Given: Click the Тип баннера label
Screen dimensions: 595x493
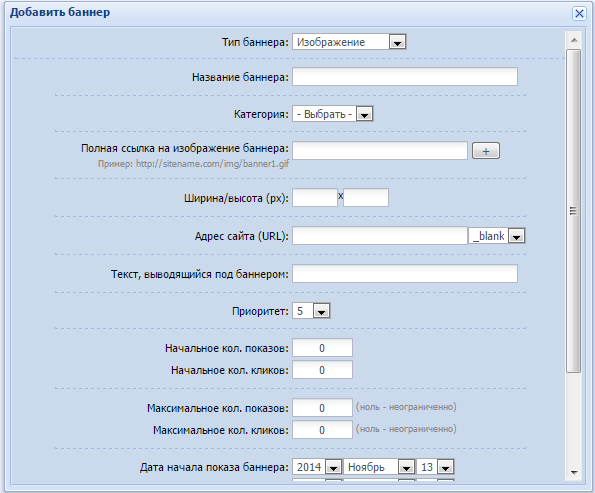Looking at the screenshot, I should point(255,42).
